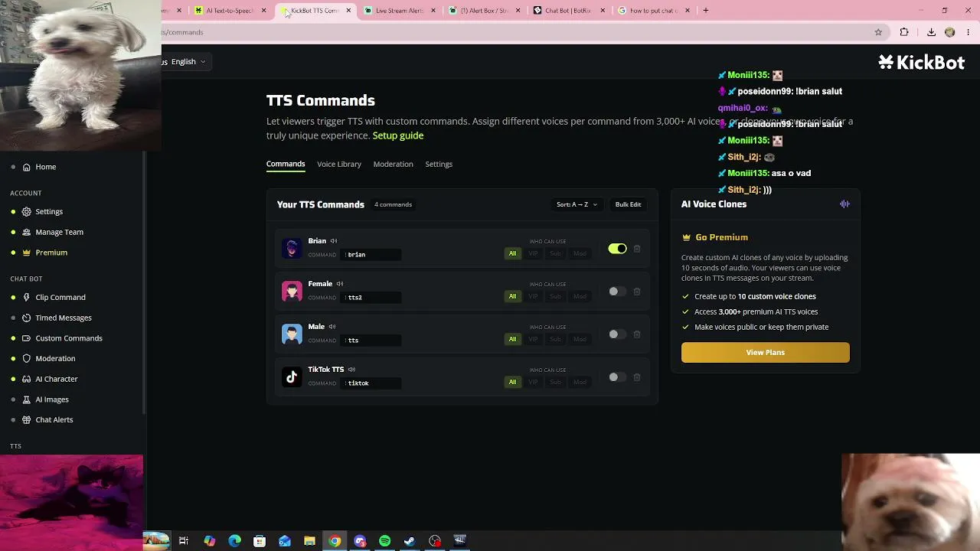Image resolution: width=980 pixels, height=551 pixels.
Task: Select Sub permission for the Female command
Action: 556,297
